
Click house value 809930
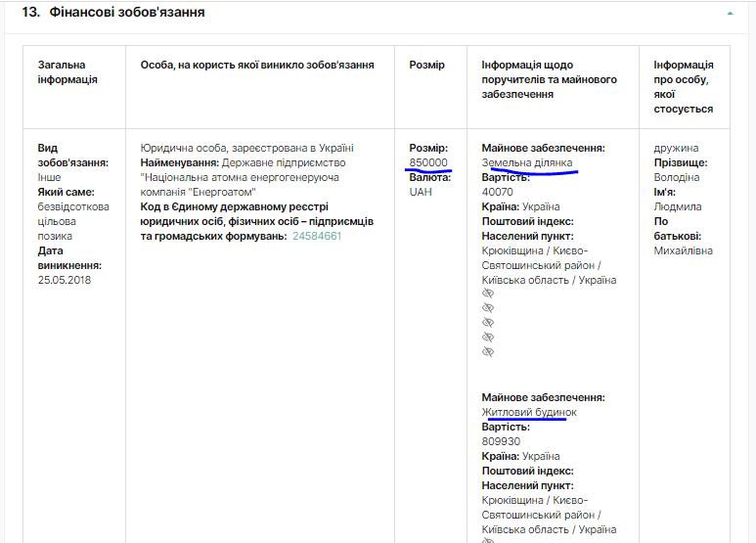pyautogui.click(x=501, y=441)
